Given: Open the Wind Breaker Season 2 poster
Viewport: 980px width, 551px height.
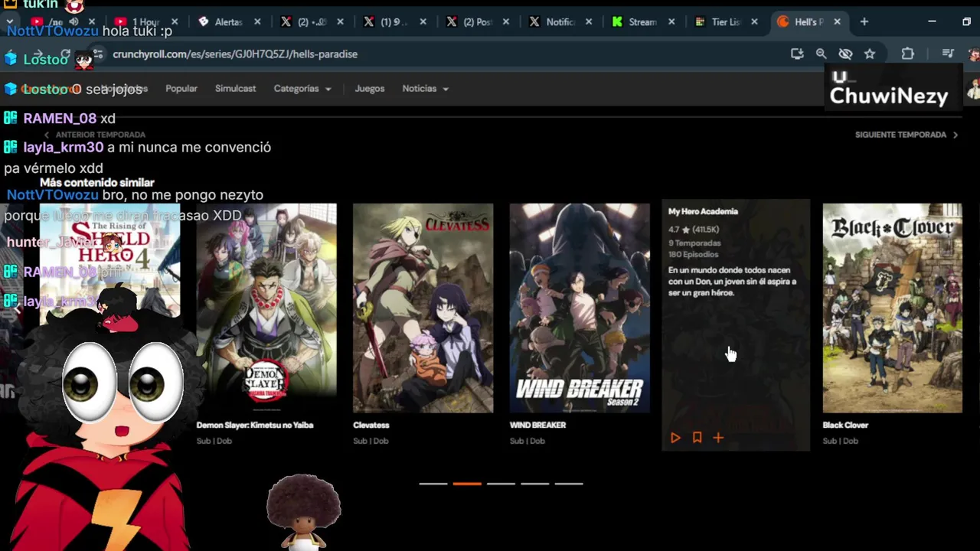Looking at the screenshot, I should 580,308.
